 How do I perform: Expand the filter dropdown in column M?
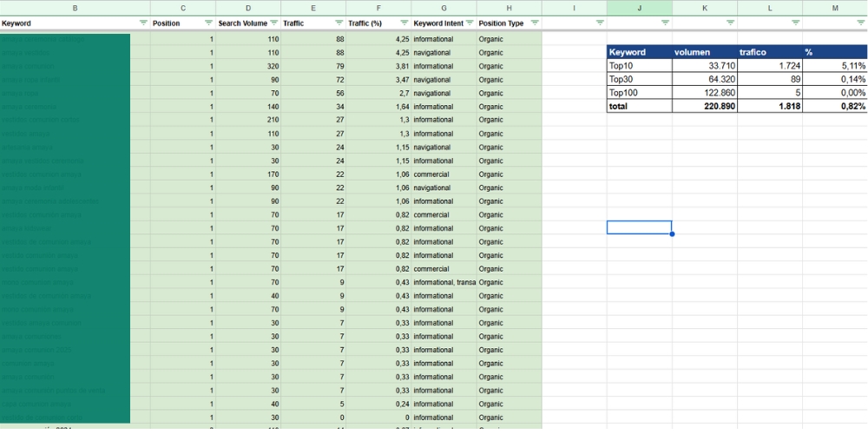(x=859, y=23)
